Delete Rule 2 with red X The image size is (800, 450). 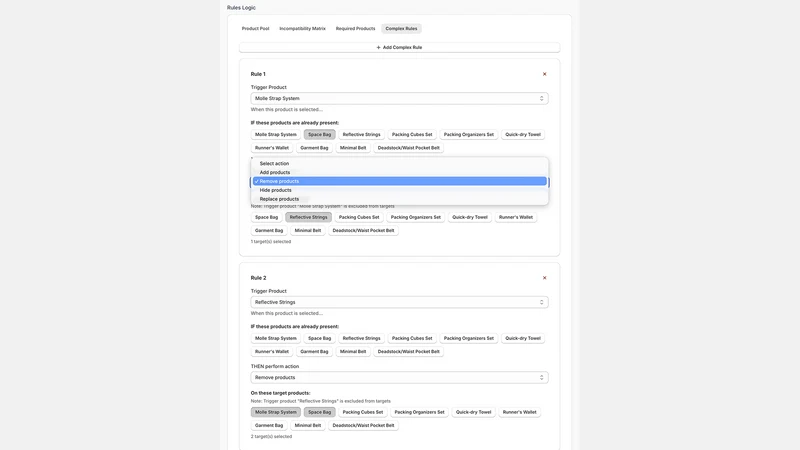click(x=544, y=278)
